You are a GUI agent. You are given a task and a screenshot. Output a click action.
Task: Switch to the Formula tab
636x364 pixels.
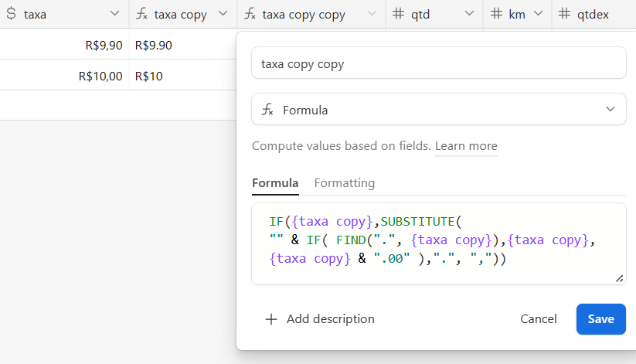(275, 183)
